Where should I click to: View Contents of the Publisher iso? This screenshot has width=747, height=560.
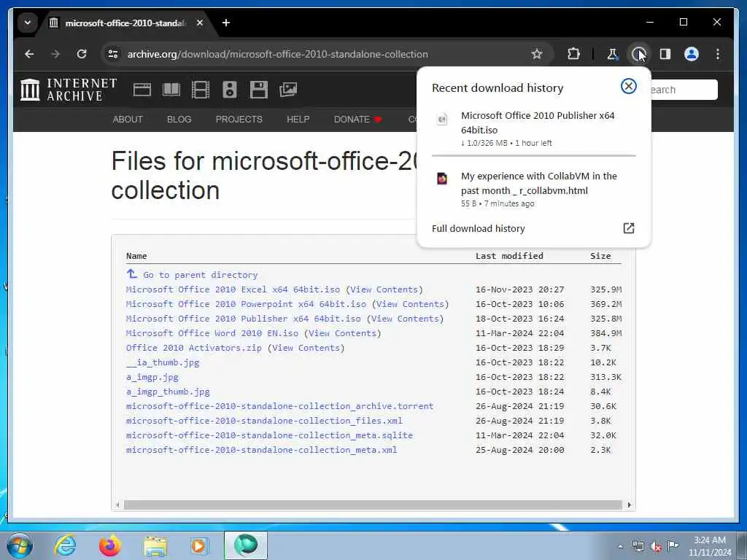tap(405, 319)
